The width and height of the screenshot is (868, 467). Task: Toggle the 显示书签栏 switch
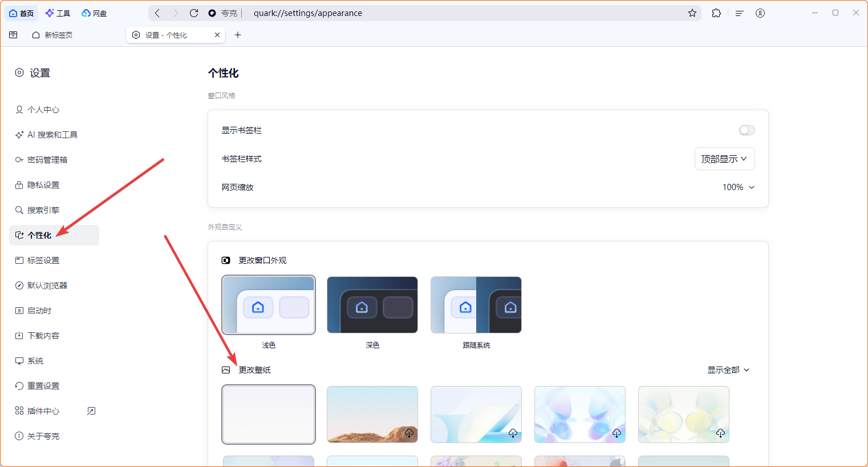point(747,130)
